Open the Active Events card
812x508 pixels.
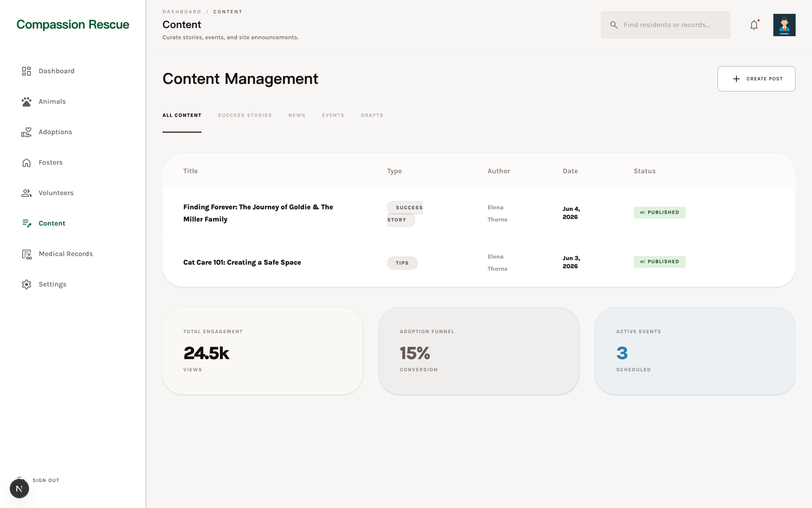[695, 351]
